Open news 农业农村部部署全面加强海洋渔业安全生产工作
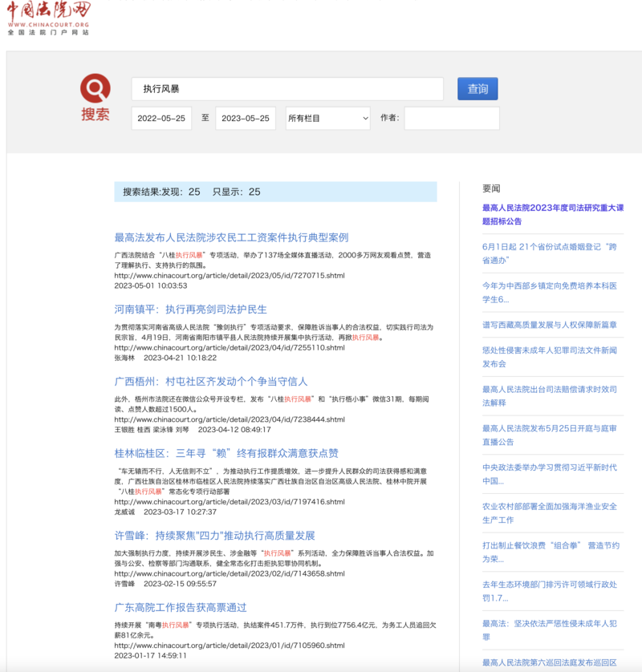Viewport: 642px width, 672px height. 550,513
